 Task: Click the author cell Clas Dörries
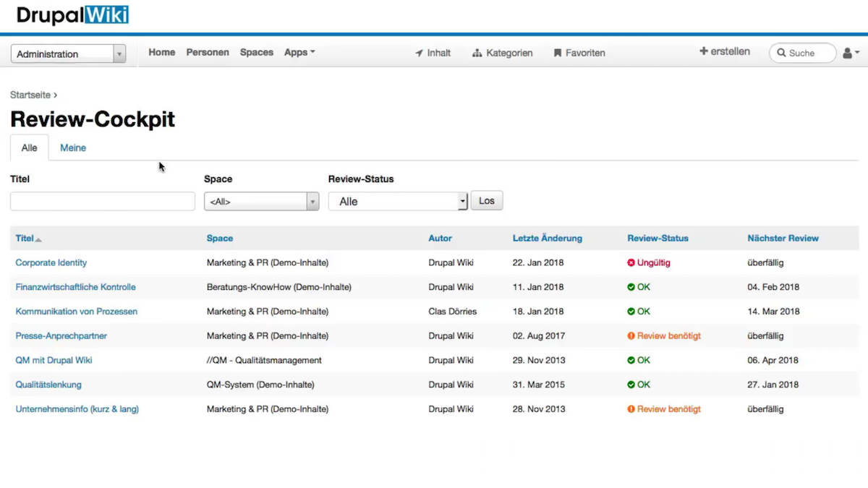point(453,312)
